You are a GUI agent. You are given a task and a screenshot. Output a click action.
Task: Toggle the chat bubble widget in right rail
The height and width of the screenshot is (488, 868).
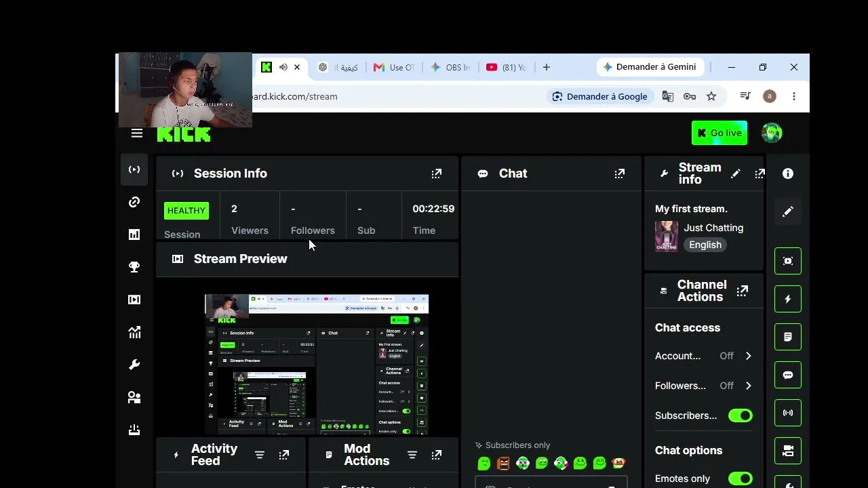788,375
